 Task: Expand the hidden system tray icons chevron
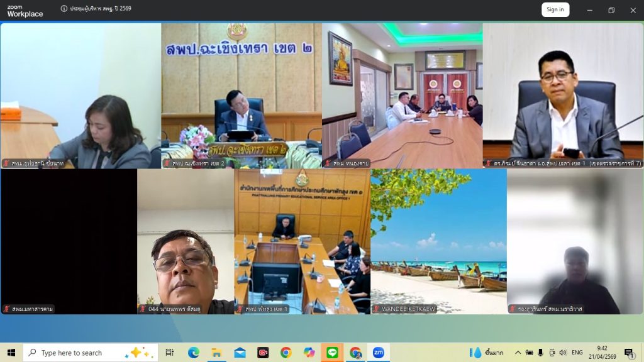pos(518,353)
